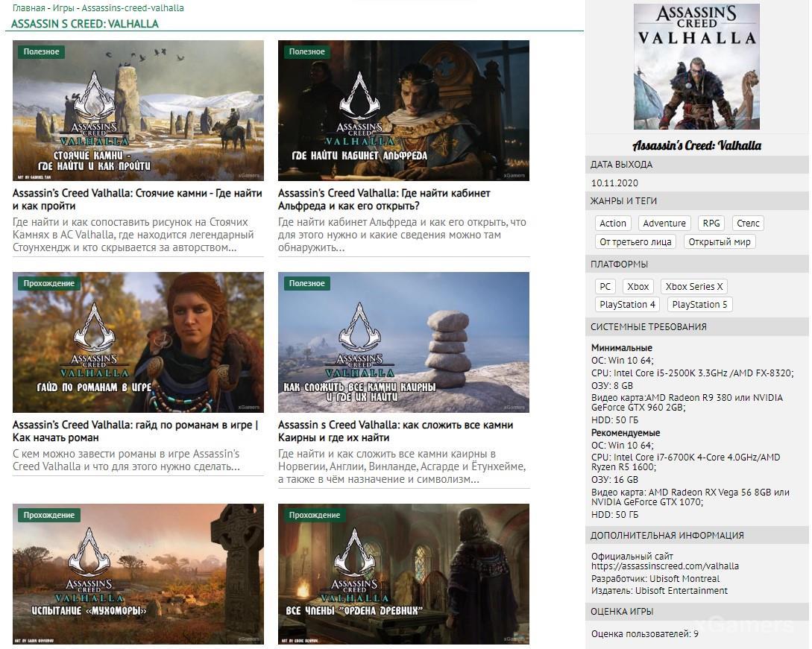Click the 'Полезное' badge on Стоячие камни card

(x=41, y=51)
